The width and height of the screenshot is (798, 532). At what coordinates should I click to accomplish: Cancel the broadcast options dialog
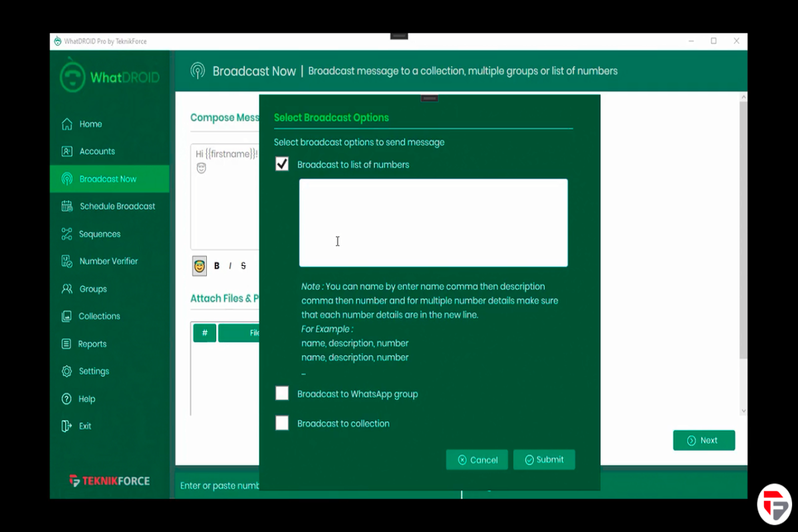(x=477, y=460)
